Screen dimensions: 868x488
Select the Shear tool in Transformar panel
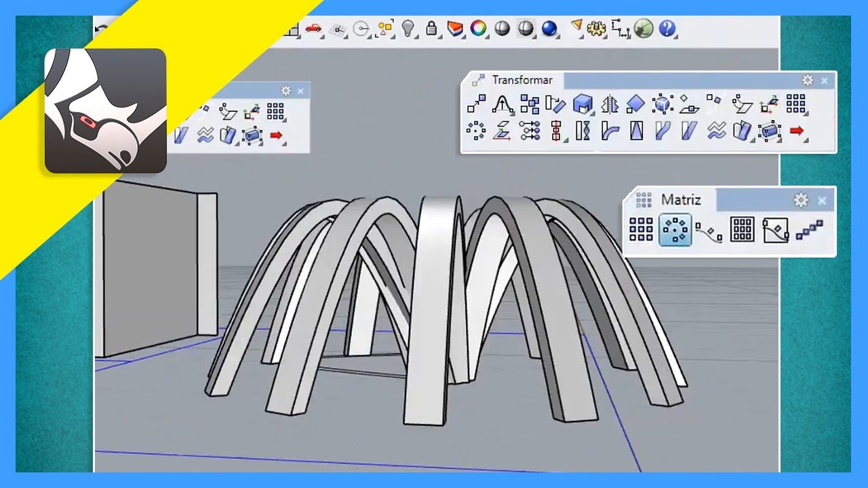tap(689, 130)
